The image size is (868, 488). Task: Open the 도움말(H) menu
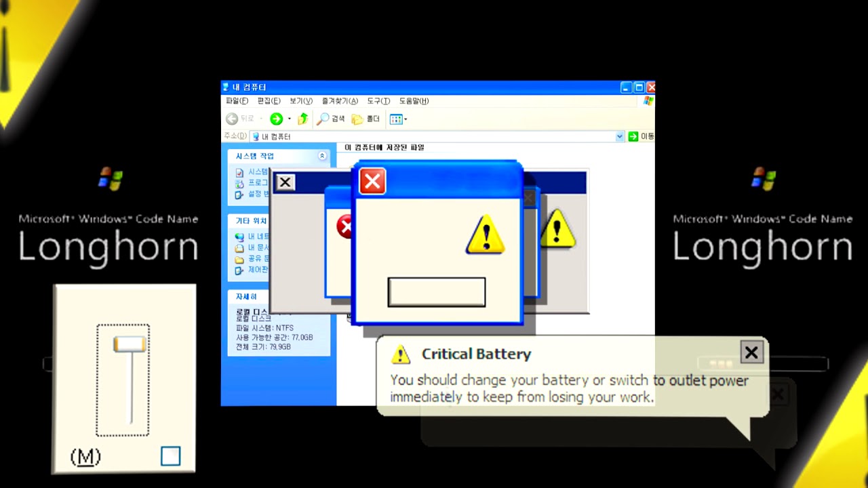point(414,101)
